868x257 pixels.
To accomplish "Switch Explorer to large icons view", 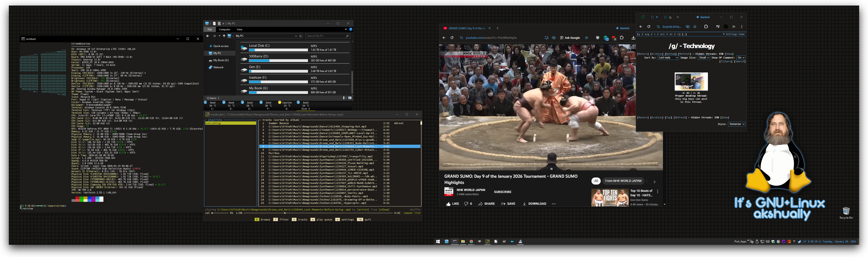I will pos(350,98).
